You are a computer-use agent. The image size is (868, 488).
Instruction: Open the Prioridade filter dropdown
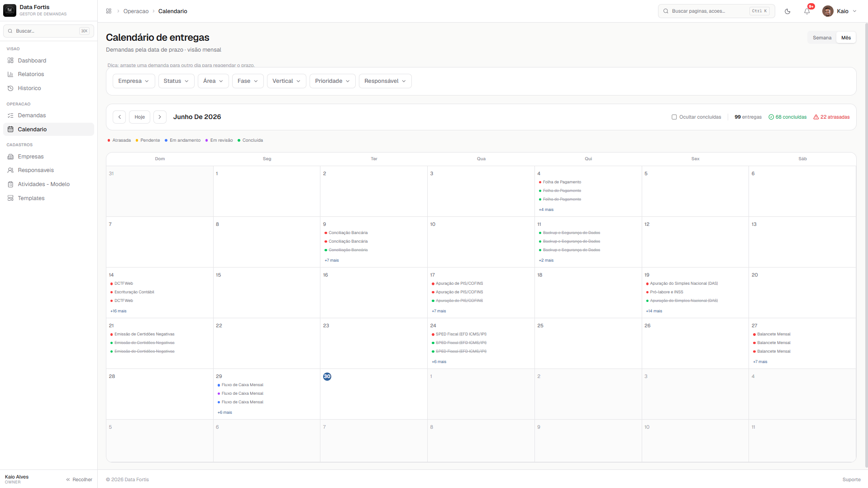click(x=333, y=81)
